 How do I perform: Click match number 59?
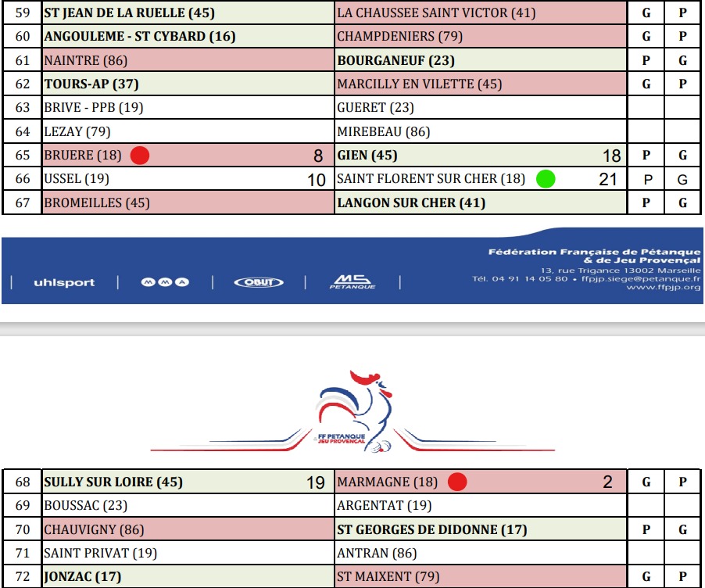tap(23, 13)
